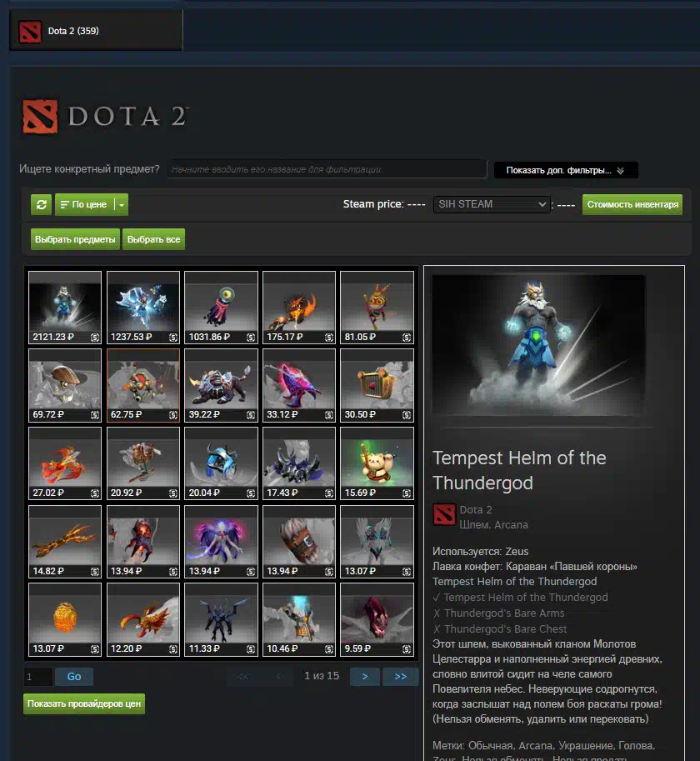
Task: Click the Стоимость инвентаря button
Action: coord(632,204)
